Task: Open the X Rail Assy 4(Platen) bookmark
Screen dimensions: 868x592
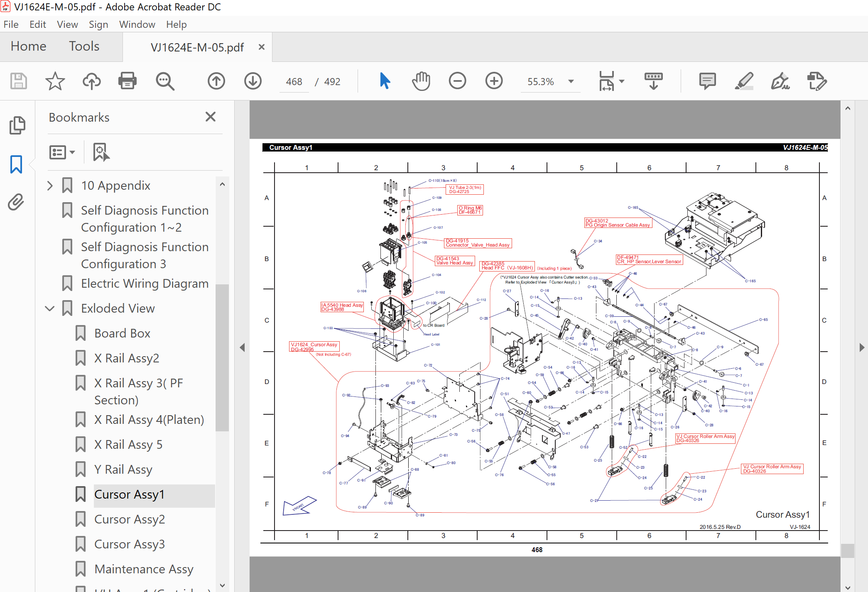Action: pyautogui.click(x=149, y=420)
